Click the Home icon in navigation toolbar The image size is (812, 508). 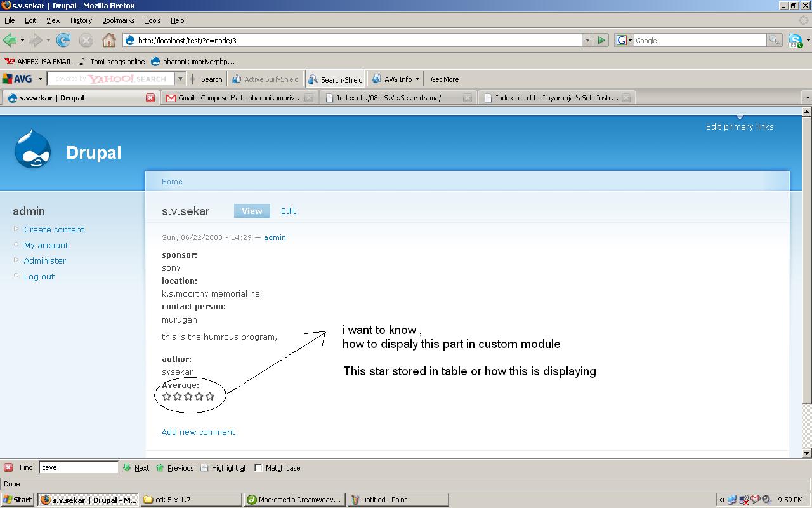pyautogui.click(x=109, y=41)
